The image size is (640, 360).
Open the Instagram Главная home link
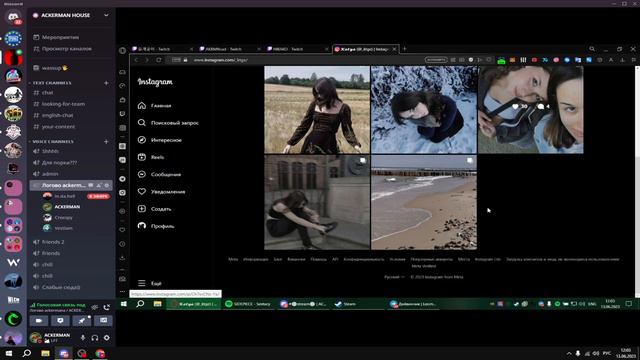point(155,106)
